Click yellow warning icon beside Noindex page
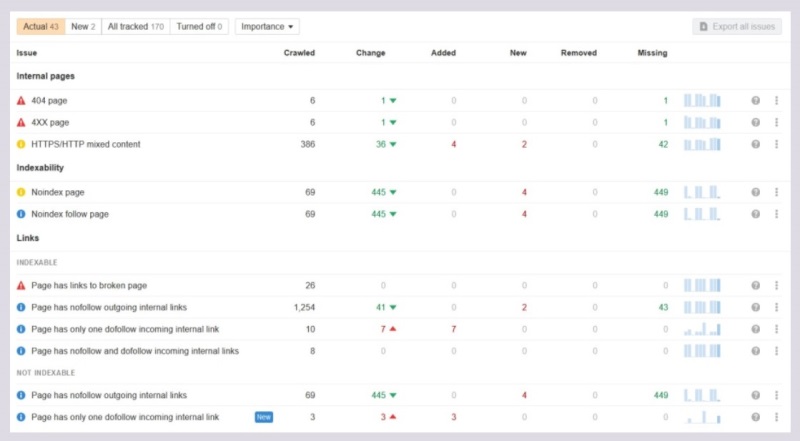This screenshot has height=441, width=800. (x=22, y=192)
